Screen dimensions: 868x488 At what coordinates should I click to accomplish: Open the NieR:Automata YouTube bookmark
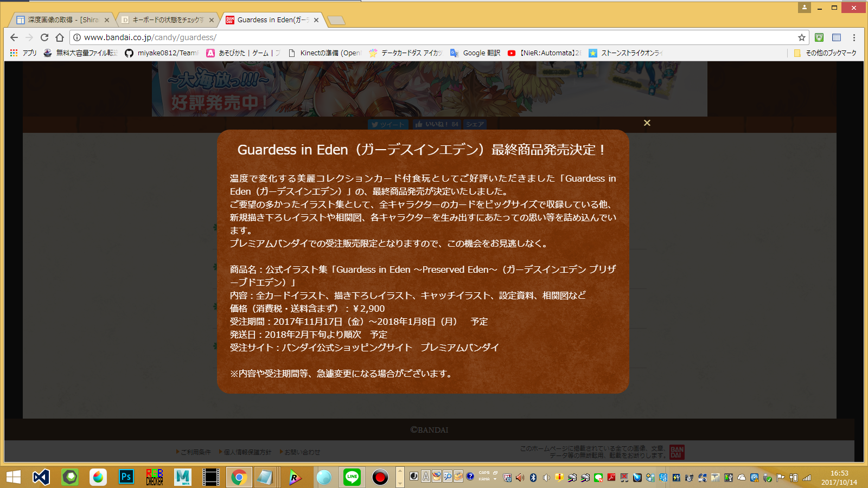point(545,53)
